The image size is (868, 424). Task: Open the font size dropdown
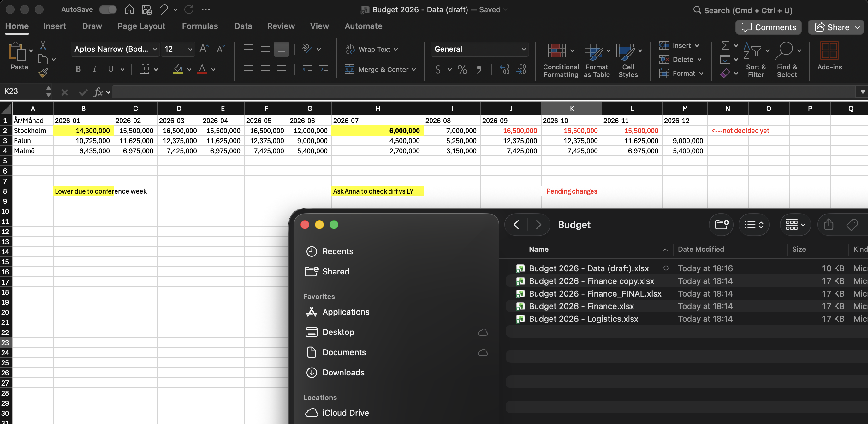[190, 49]
